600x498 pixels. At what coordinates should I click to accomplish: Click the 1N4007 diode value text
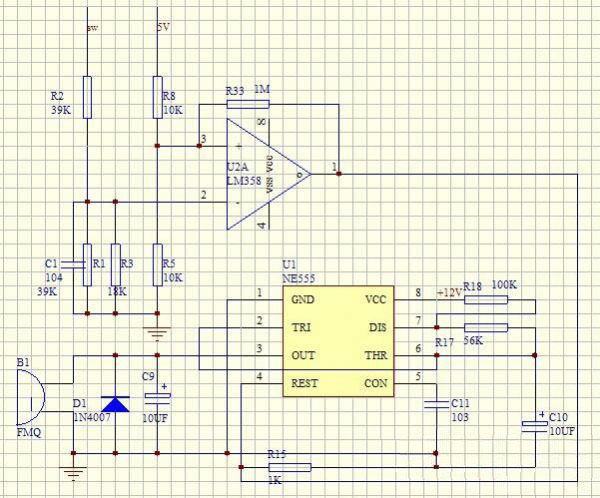point(92,417)
